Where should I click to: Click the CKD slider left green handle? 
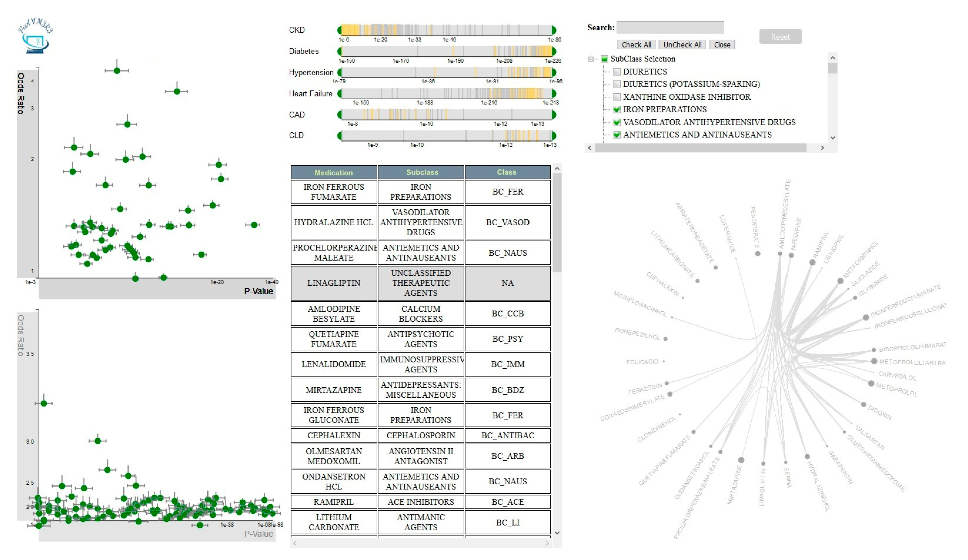340,30
